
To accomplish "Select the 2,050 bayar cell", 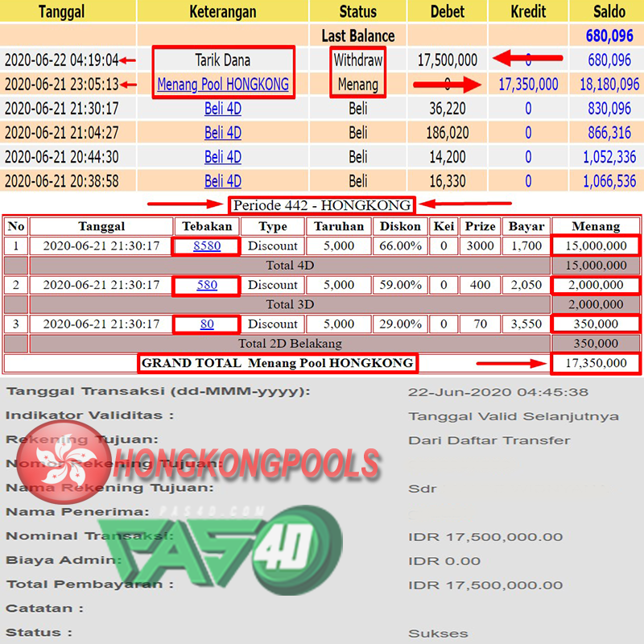I will coord(526,285).
